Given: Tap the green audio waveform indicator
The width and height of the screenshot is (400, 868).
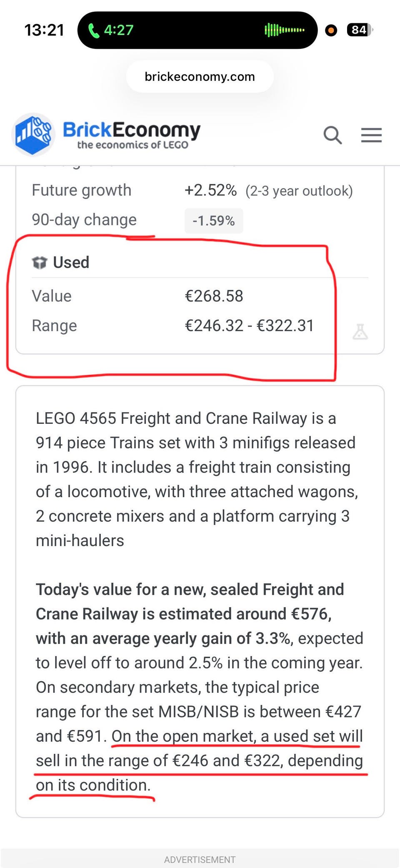Looking at the screenshot, I should coord(285,30).
